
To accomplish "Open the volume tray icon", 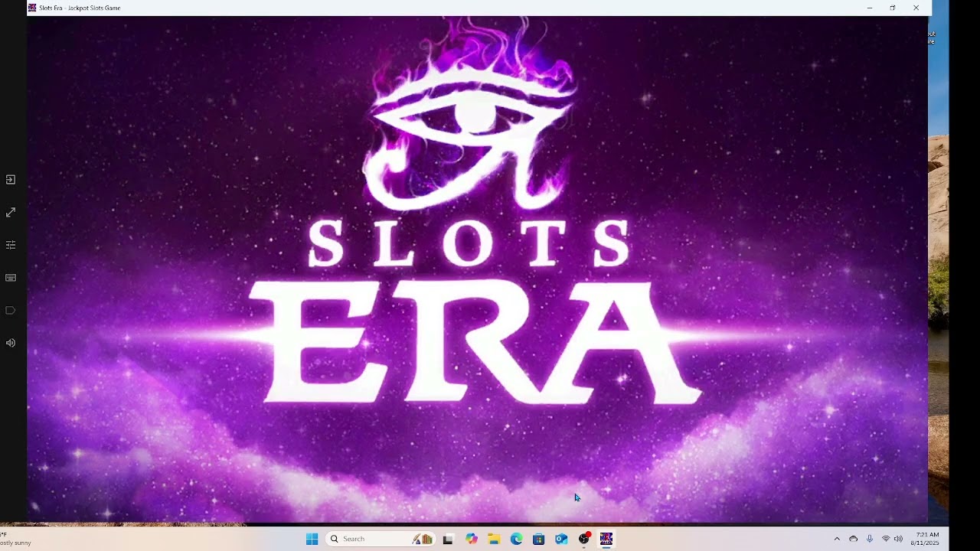I will coord(898,539).
